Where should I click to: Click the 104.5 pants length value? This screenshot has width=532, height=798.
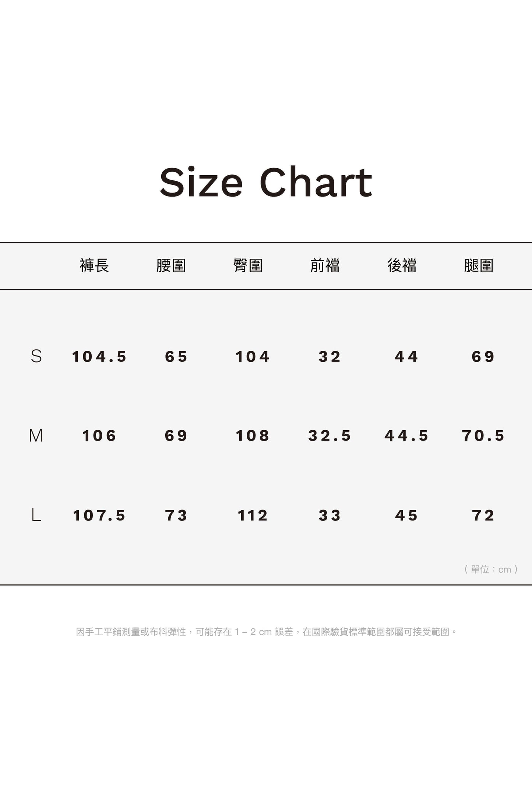[x=99, y=357]
